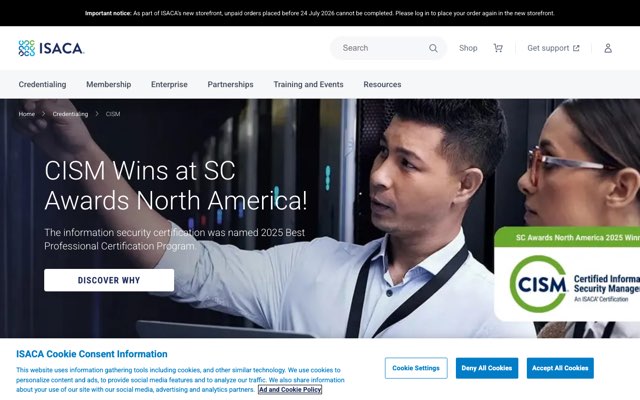This screenshot has width=640, height=400.
Task: Click Deny All Cookies
Action: pos(487,368)
